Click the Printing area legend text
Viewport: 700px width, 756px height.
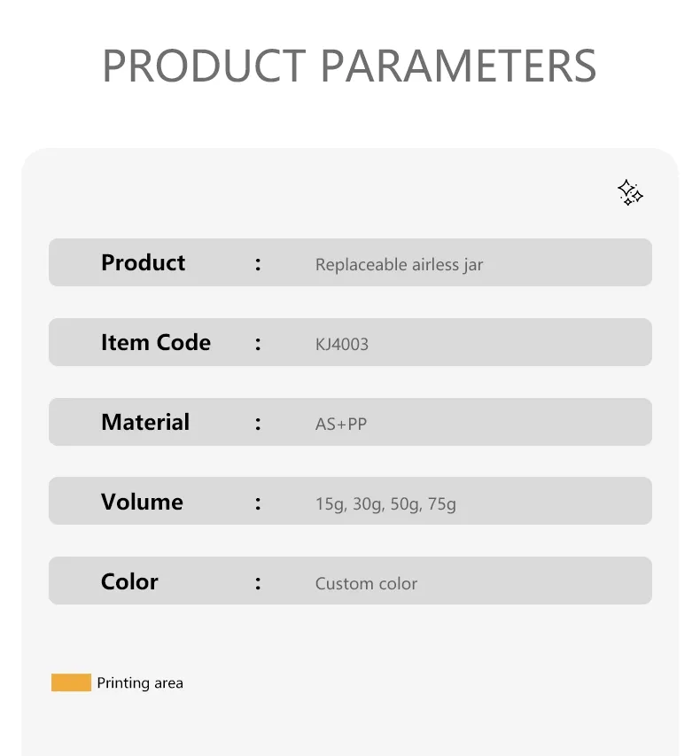140,683
